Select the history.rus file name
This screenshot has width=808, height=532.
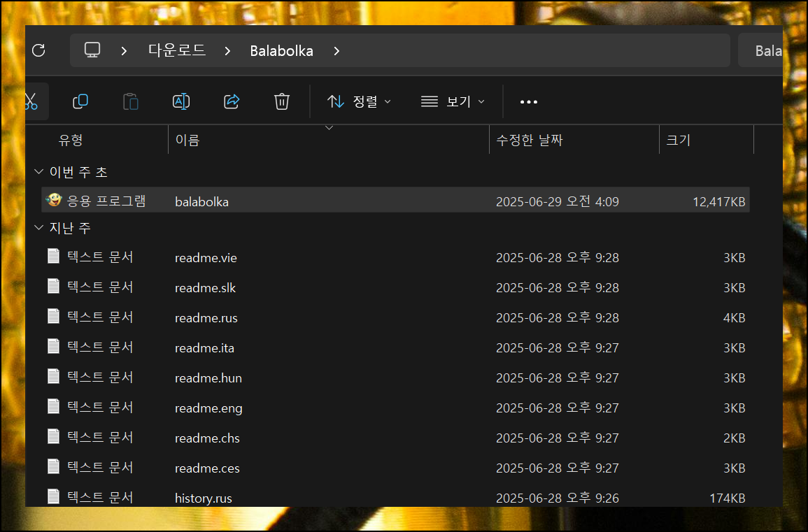(203, 498)
